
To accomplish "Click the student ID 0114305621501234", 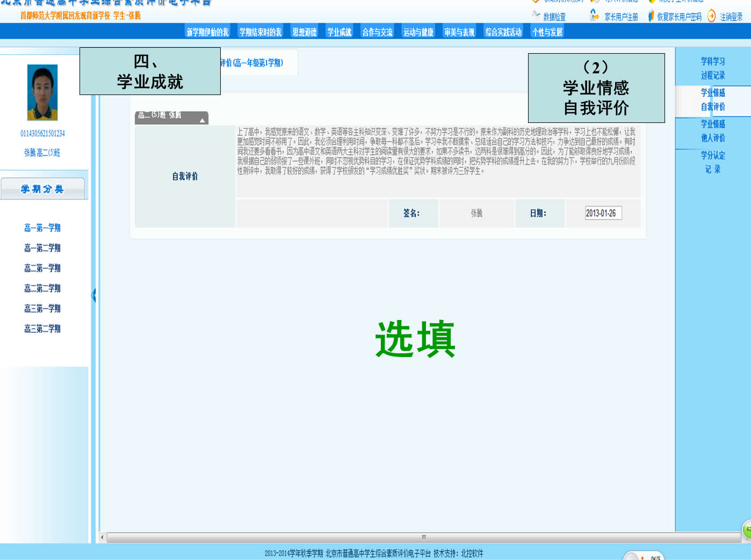I will (42, 133).
